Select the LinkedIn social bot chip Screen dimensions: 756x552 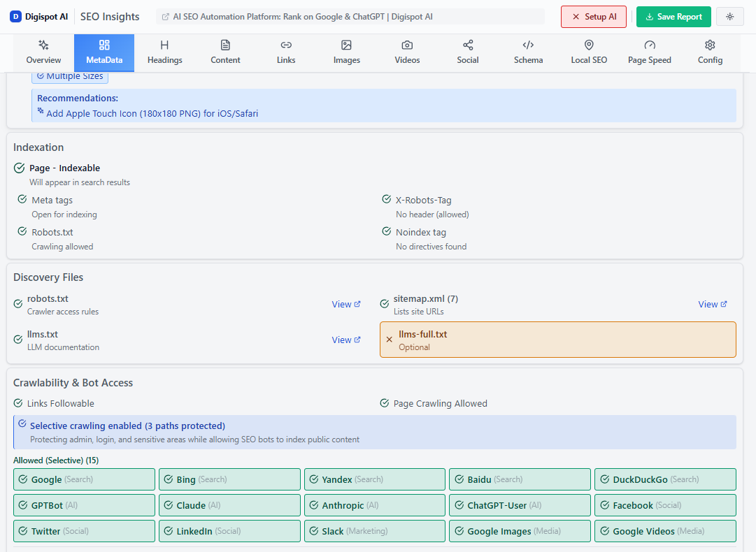pyautogui.click(x=229, y=531)
